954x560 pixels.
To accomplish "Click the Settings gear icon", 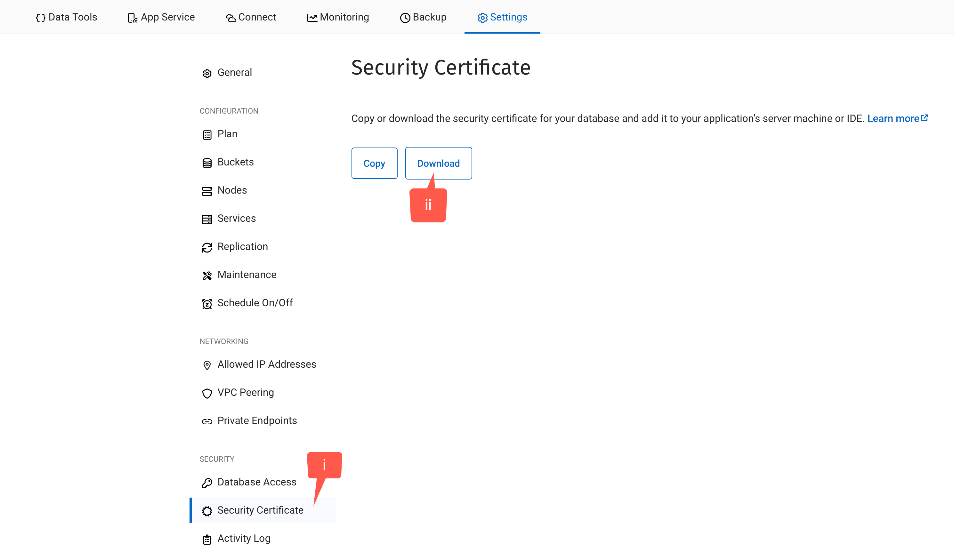I will click(483, 17).
